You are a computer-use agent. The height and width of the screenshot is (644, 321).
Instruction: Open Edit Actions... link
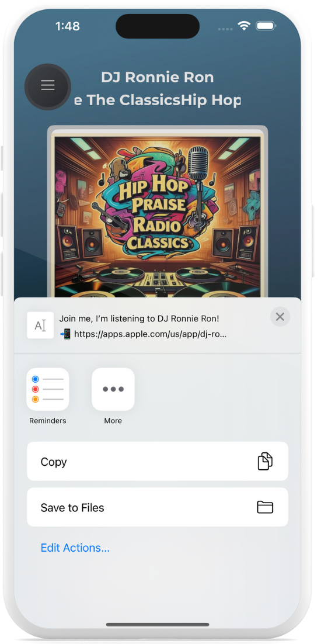75,548
